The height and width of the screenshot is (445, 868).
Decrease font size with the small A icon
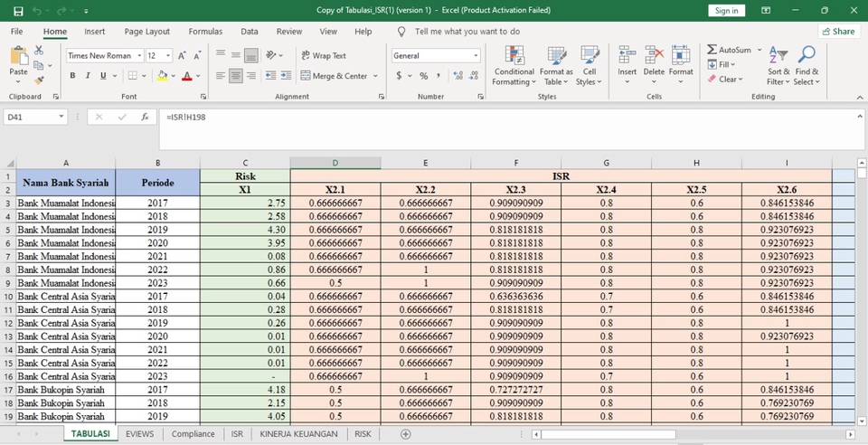coord(197,55)
